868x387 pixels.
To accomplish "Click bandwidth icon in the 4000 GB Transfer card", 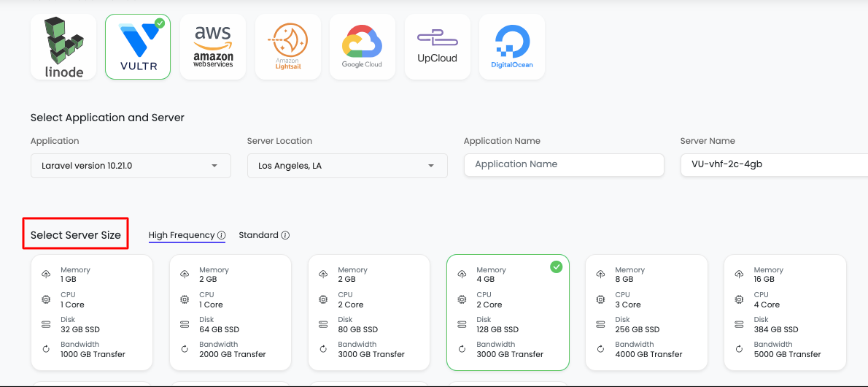I will pyautogui.click(x=600, y=349).
